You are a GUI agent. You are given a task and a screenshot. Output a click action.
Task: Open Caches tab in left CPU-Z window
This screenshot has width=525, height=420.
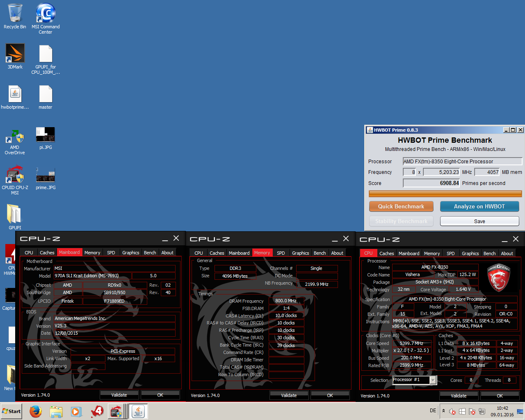pos(47,253)
